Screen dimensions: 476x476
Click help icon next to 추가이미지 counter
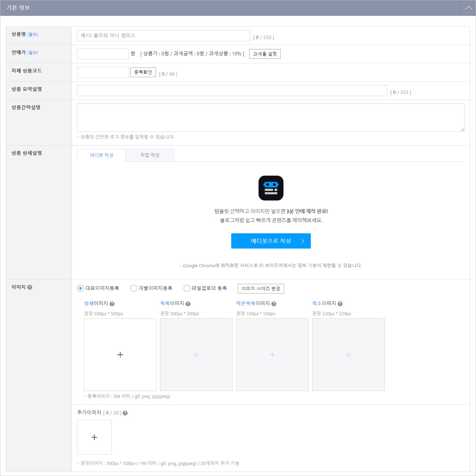click(125, 413)
